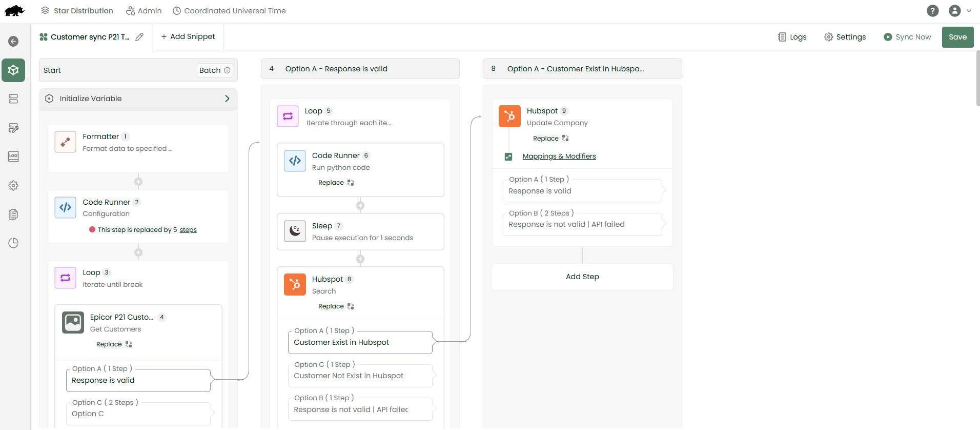
Task: Select the Code Runner 6 code icon
Action: click(295, 161)
